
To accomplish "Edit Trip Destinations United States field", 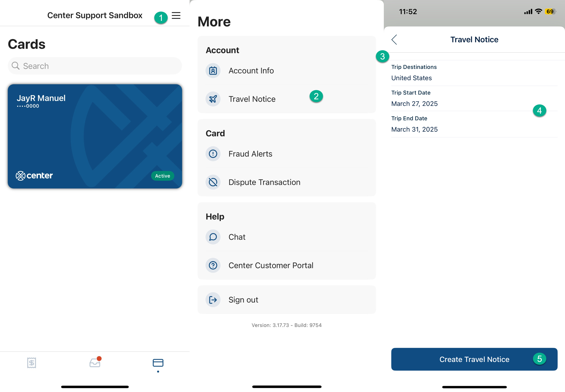I will (x=411, y=78).
